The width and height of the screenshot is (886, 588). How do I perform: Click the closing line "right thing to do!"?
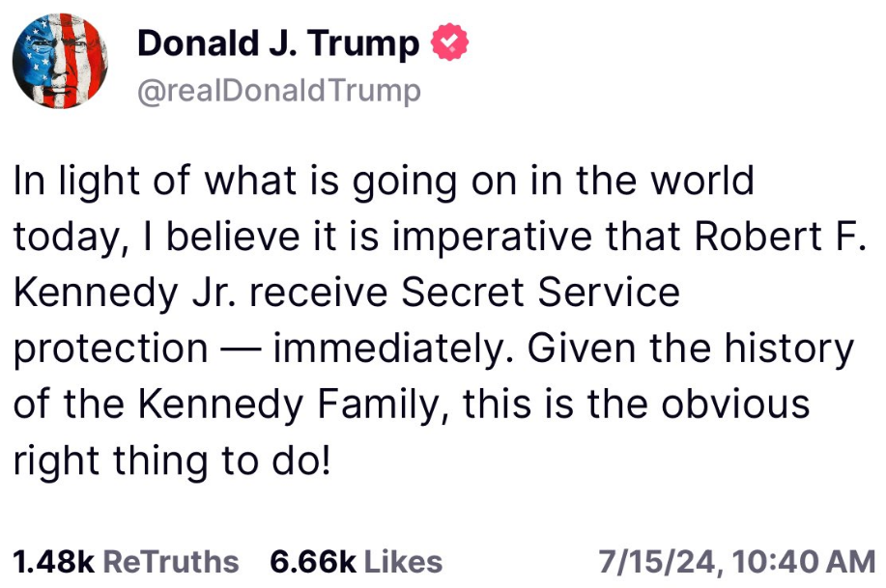[x=172, y=460]
